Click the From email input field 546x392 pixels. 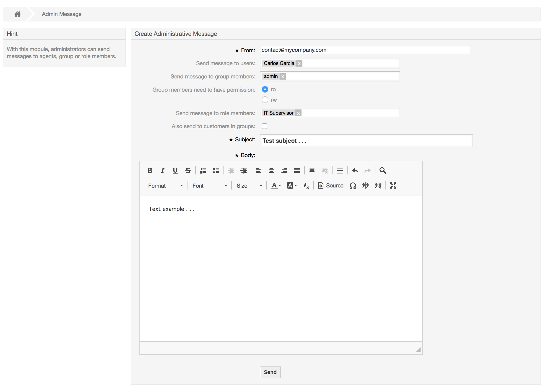366,49
